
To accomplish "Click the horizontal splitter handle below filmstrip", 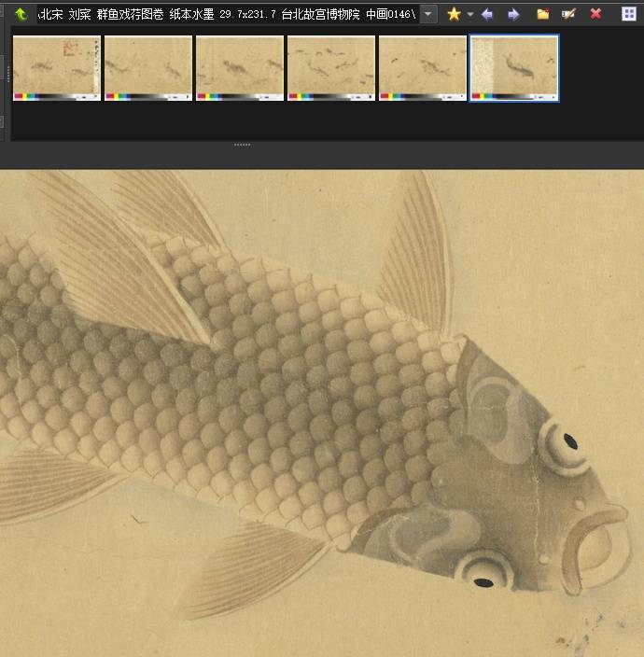I will pyautogui.click(x=242, y=145).
